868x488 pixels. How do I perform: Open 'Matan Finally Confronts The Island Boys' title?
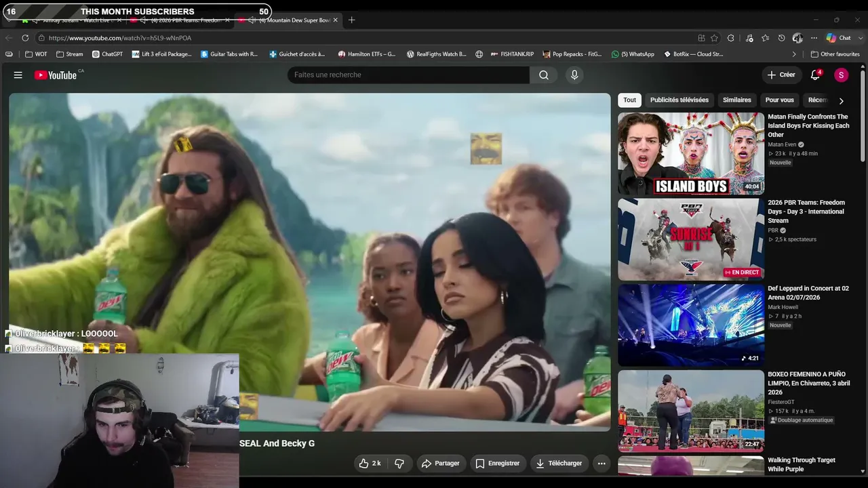(808, 125)
